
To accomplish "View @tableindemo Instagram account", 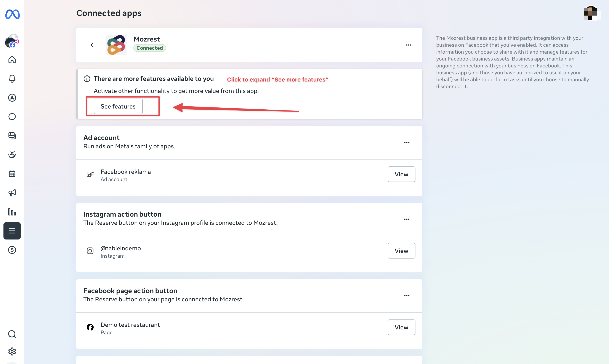I will pyautogui.click(x=401, y=251).
